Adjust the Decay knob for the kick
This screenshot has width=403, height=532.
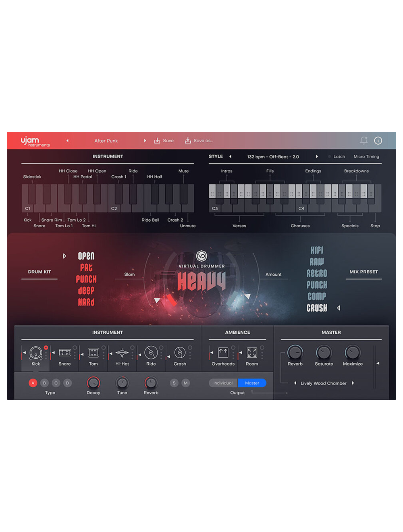(93, 383)
